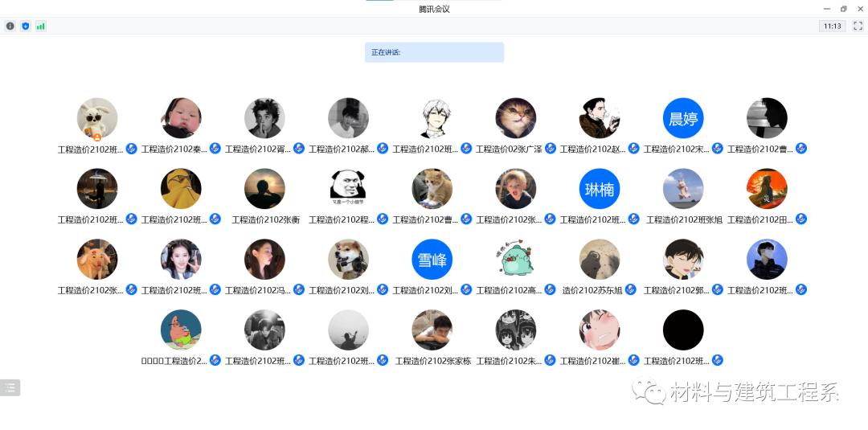
Task: Click the solid black circle avatar
Action: [x=683, y=330]
